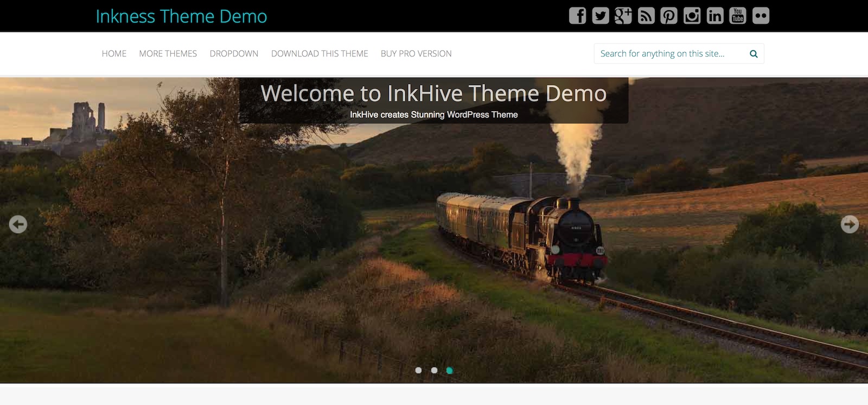Click the LinkedIn icon
The image size is (868, 405).
click(715, 16)
